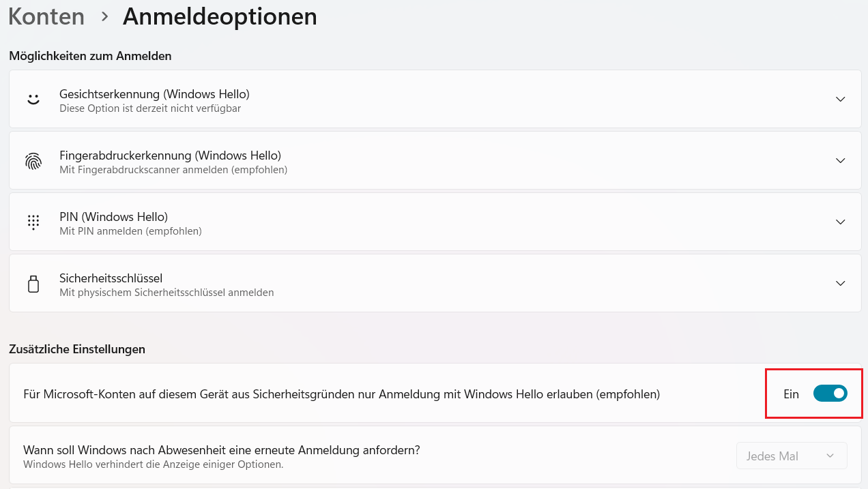Turn off the Windows Hello only sign-in switch
Image resolution: width=868 pixels, height=489 pixels.
coord(830,393)
